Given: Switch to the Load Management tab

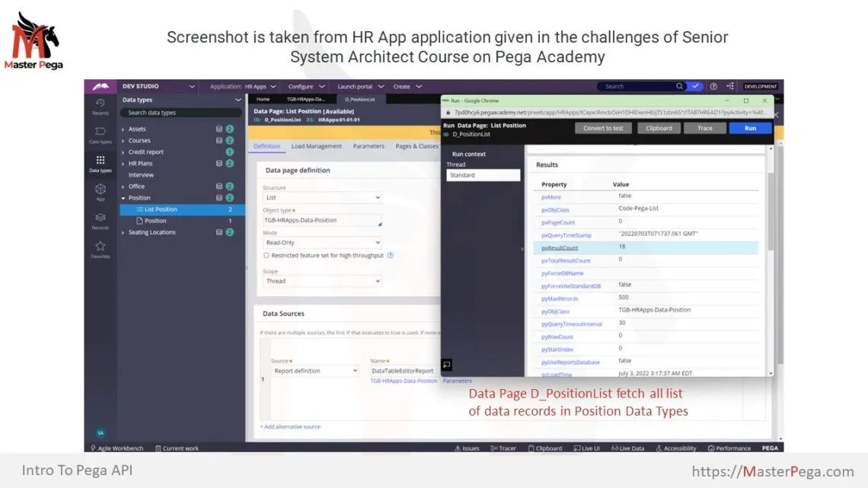Looking at the screenshot, I should 315,145.
